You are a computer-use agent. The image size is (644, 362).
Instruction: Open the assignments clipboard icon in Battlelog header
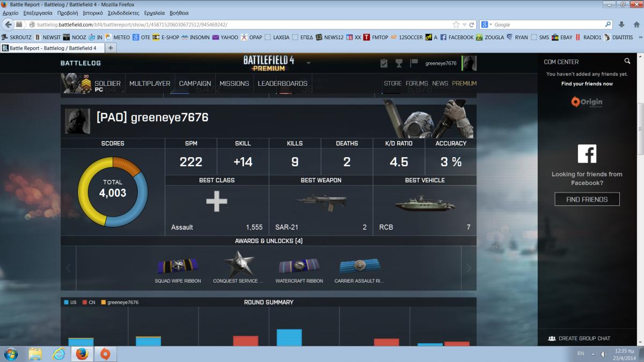pos(384,63)
